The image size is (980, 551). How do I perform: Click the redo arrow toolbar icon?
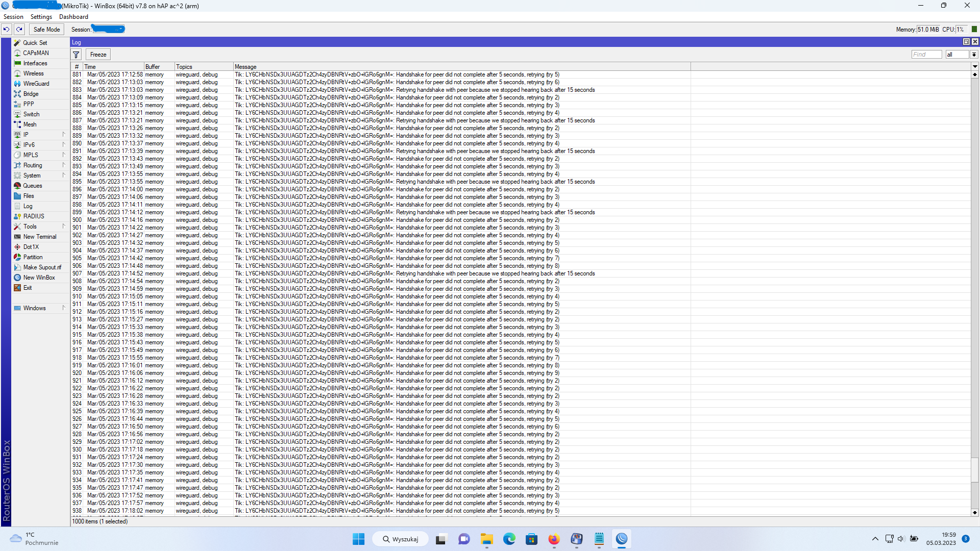(x=19, y=30)
